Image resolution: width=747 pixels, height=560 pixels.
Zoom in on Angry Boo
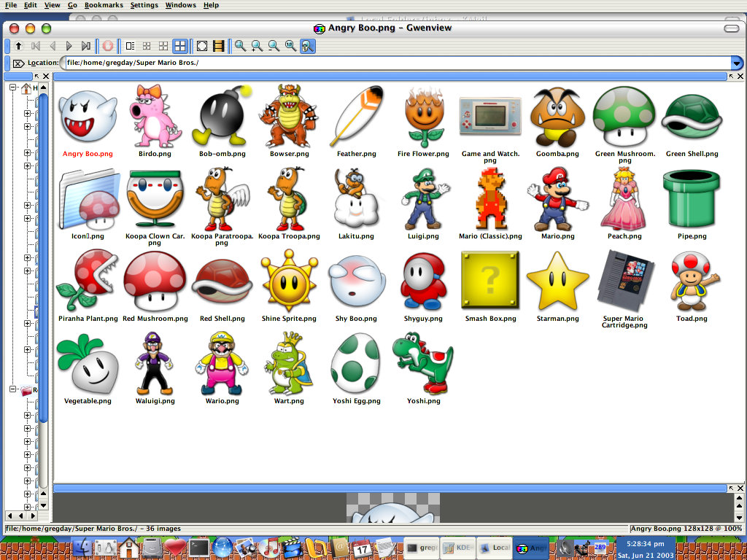pos(255,46)
